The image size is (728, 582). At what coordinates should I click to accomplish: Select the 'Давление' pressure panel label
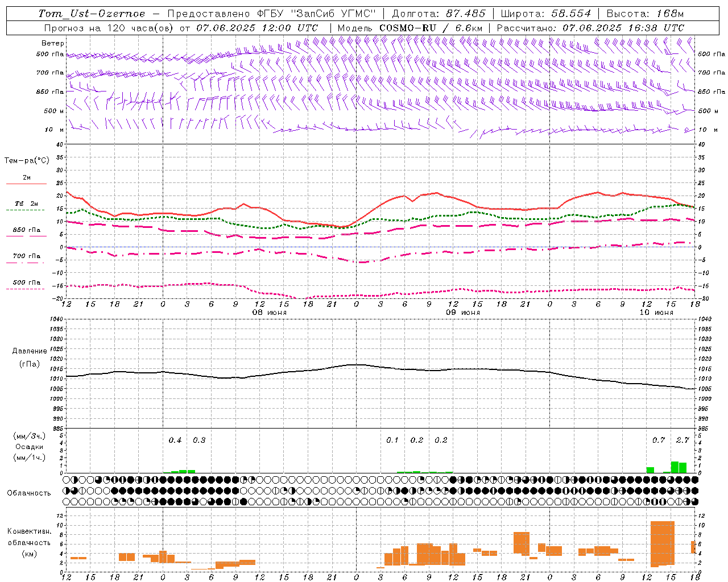click(30, 351)
